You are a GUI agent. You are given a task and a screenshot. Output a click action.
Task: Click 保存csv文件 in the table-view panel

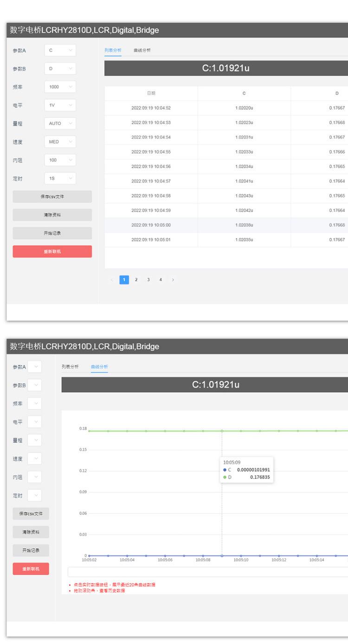[x=52, y=197]
